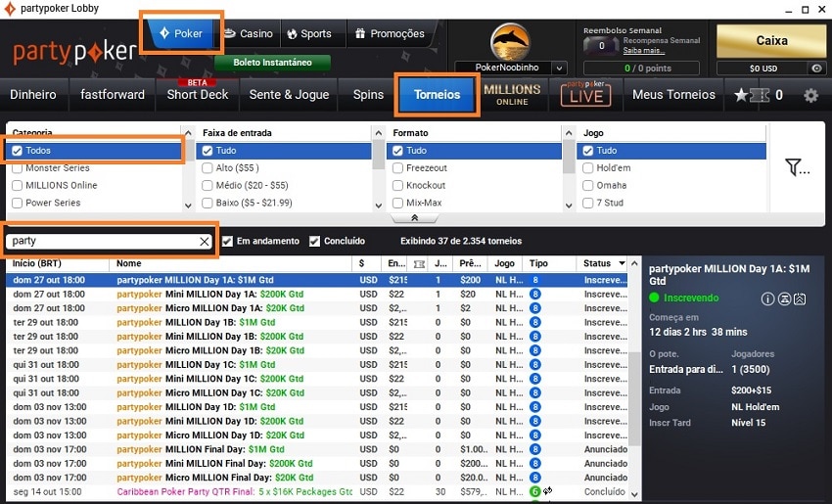Check the Power Series category
Image resolution: width=832 pixels, height=504 pixels.
click(x=17, y=203)
